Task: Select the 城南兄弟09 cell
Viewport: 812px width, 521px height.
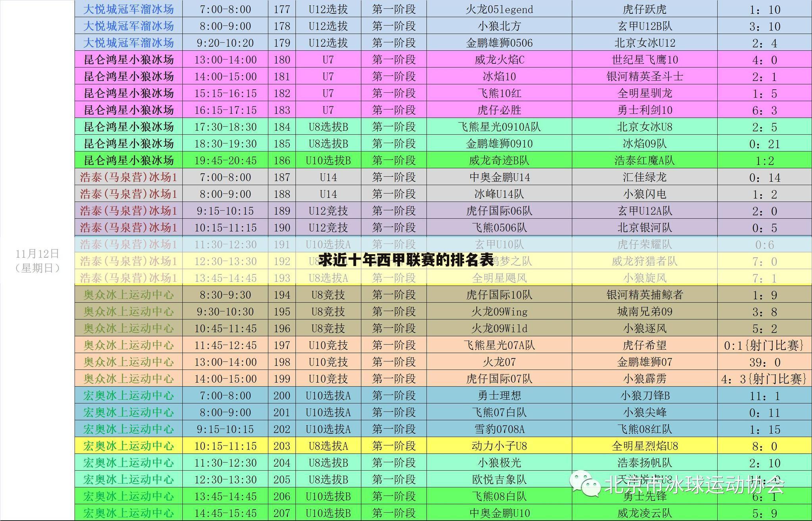Action: coord(645,312)
